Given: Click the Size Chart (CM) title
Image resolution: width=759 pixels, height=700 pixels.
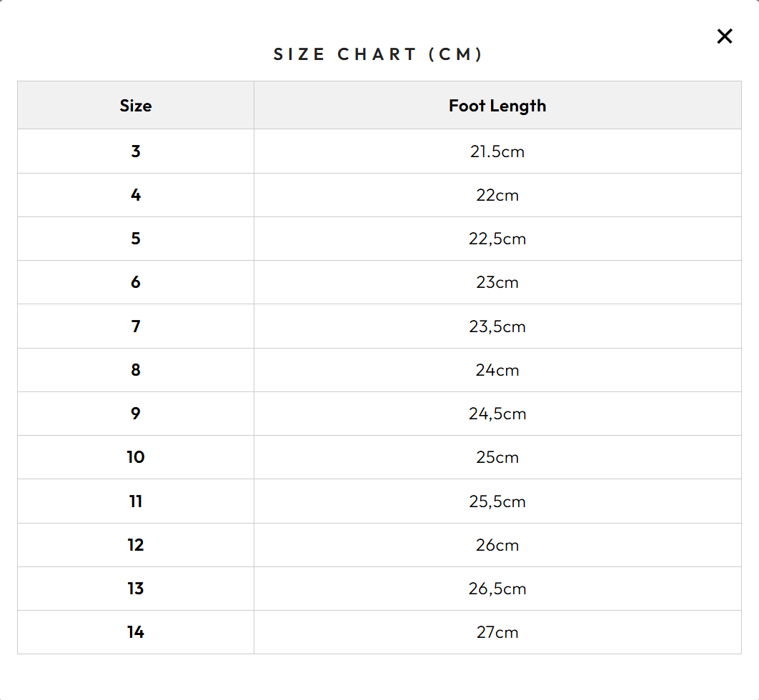Looking at the screenshot, I should (379, 54).
